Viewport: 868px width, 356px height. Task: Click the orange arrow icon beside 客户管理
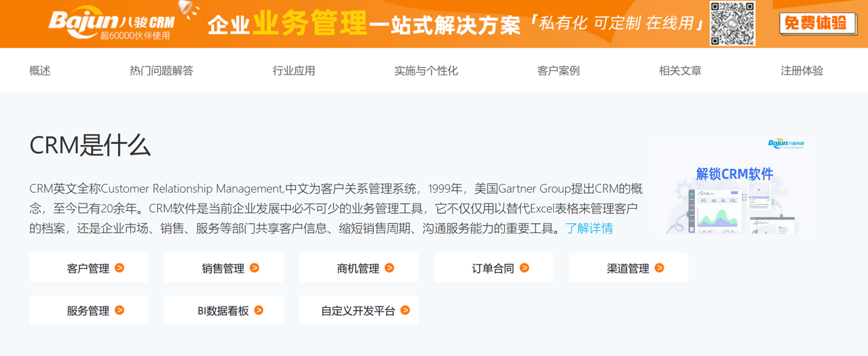pyautogui.click(x=119, y=268)
